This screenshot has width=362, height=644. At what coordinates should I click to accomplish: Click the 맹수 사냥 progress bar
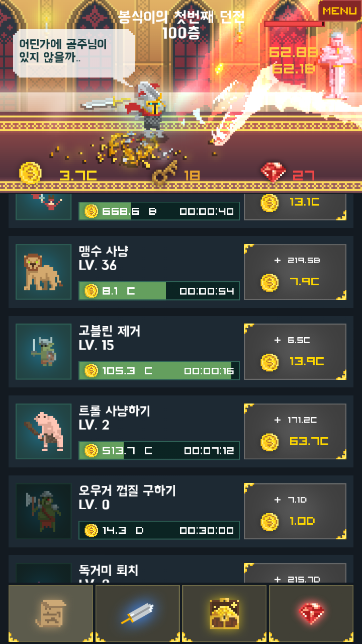[x=159, y=291]
